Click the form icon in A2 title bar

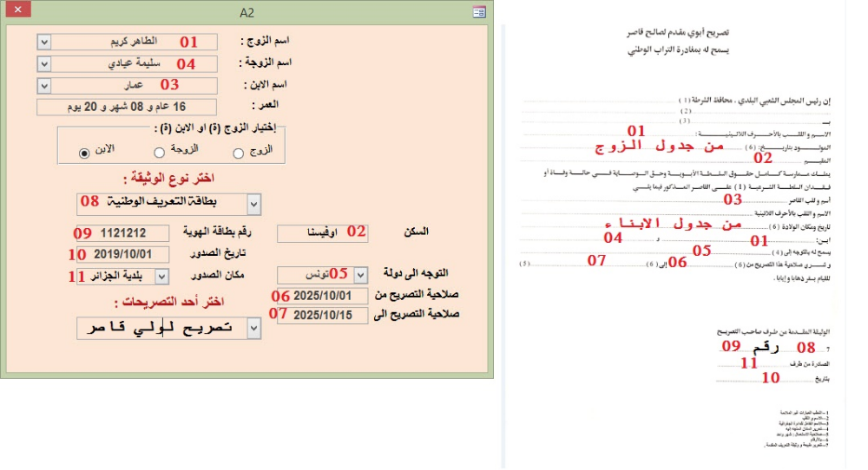478,12
